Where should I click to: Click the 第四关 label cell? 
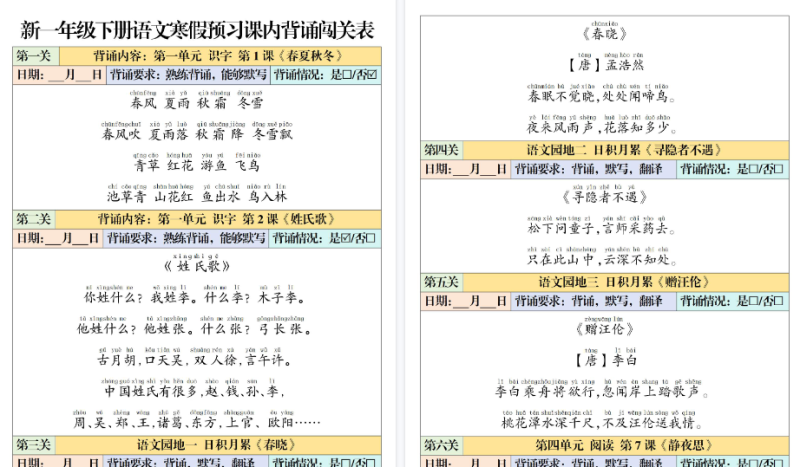click(x=442, y=150)
